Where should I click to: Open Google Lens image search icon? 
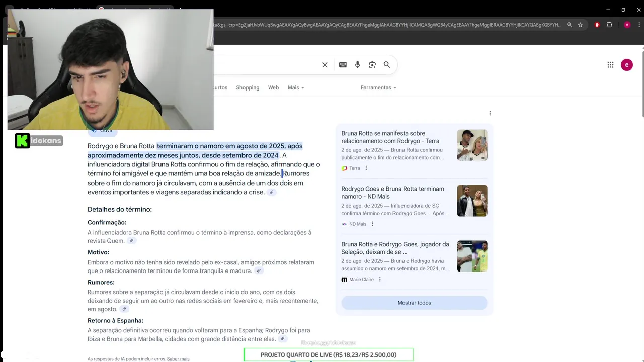coord(372,65)
